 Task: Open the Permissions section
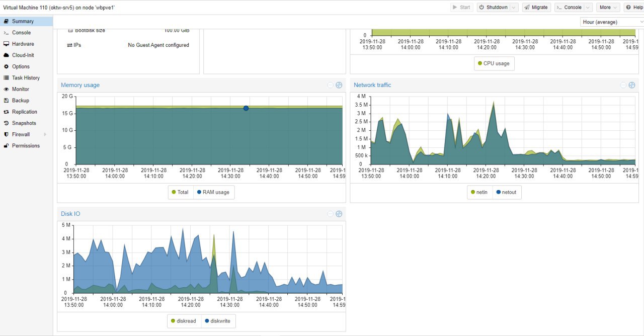26,146
